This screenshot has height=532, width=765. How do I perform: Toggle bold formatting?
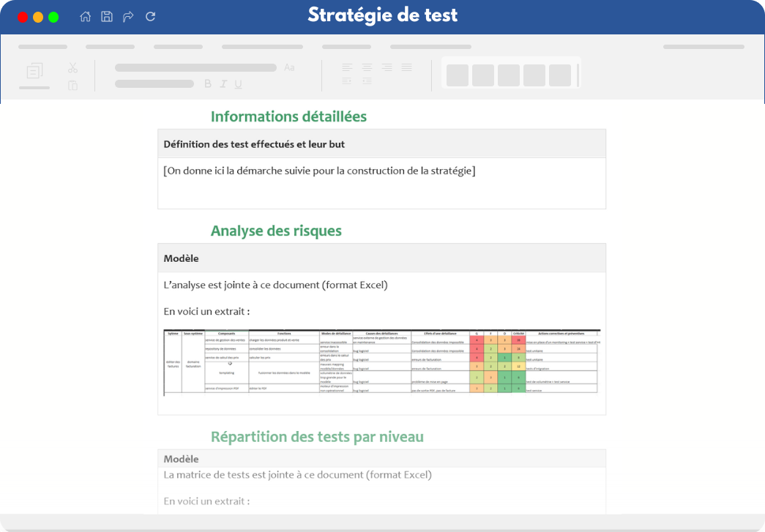click(207, 84)
